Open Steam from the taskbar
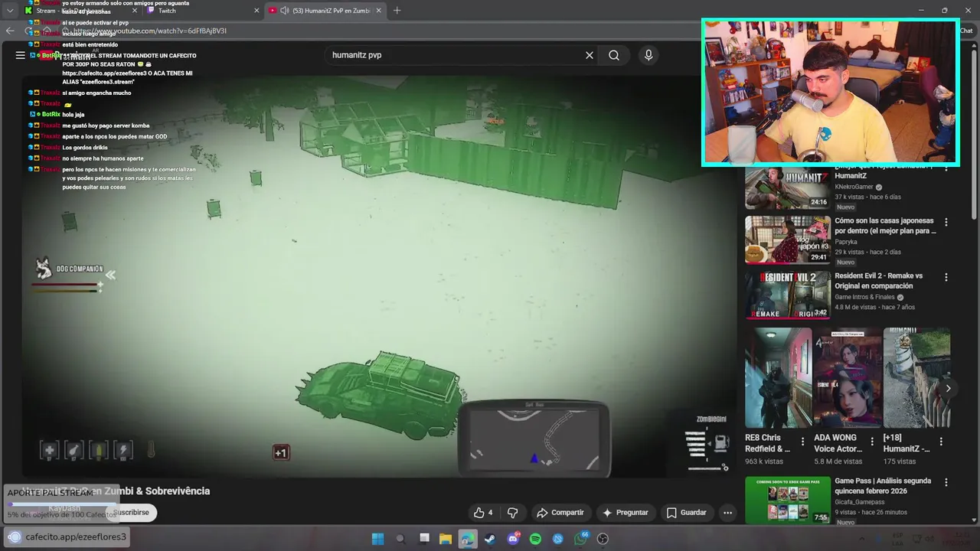Image resolution: width=980 pixels, height=551 pixels. tap(490, 539)
